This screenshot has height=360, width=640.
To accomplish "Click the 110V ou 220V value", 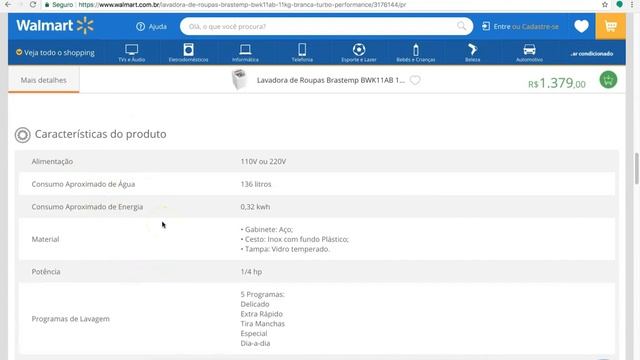I will [263, 162].
